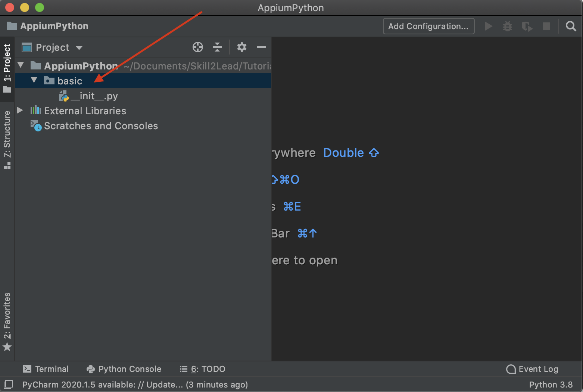Click the Run triangle icon in toolbar

click(488, 26)
